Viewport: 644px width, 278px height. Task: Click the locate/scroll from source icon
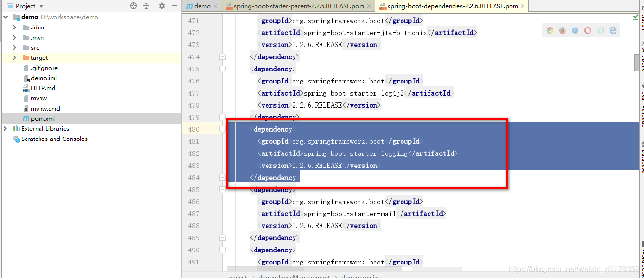click(x=134, y=6)
